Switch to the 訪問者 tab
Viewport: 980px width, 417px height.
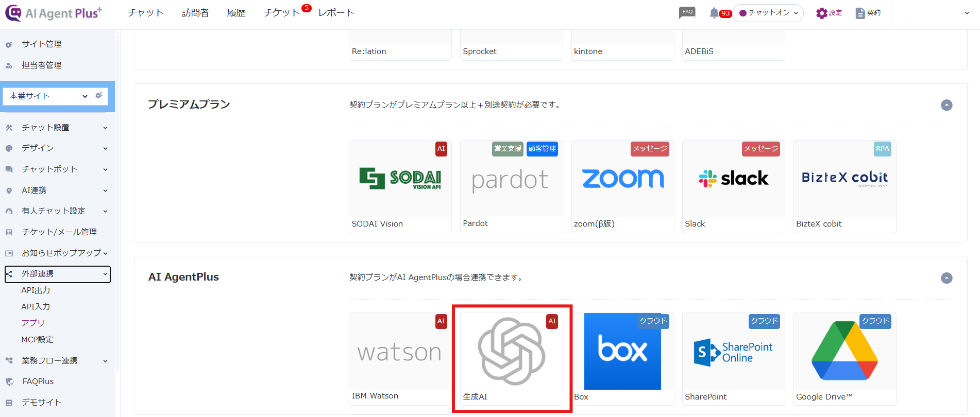point(195,13)
